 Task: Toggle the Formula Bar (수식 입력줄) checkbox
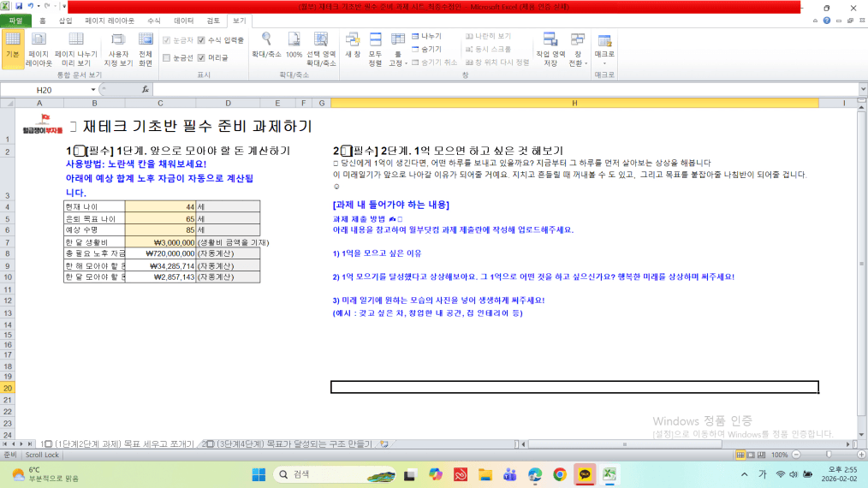coord(201,40)
